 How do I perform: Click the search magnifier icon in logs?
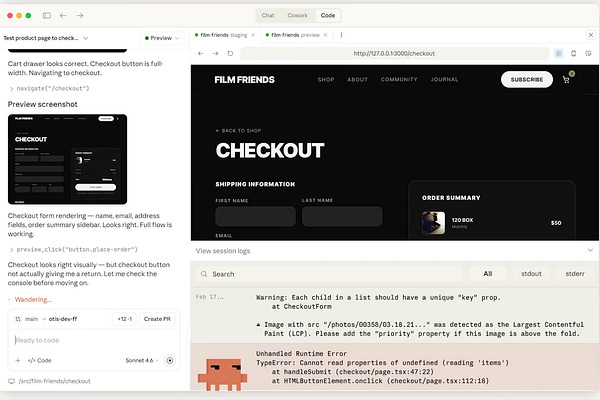click(204, 274)
